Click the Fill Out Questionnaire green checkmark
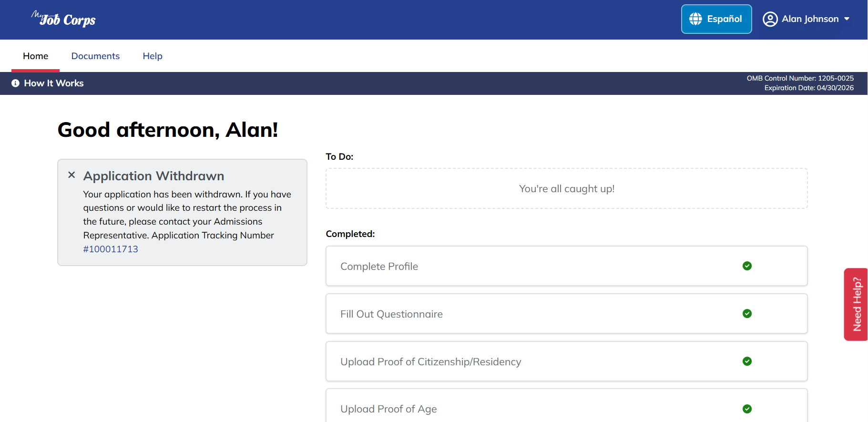Image resolution: width=868 pixels, height=422 pixels. pyautogui.click(x=747, y=314)
